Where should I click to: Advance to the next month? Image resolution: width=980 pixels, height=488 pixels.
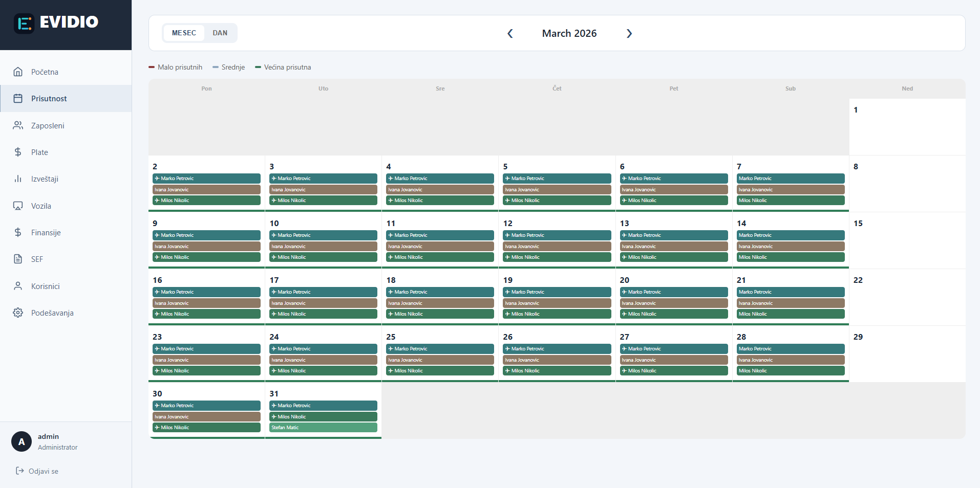pyautogui.click(x=629, y=33)
